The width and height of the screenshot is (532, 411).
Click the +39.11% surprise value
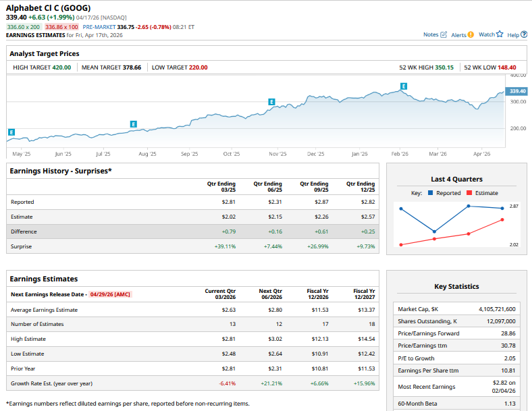[x=224, y=246]
